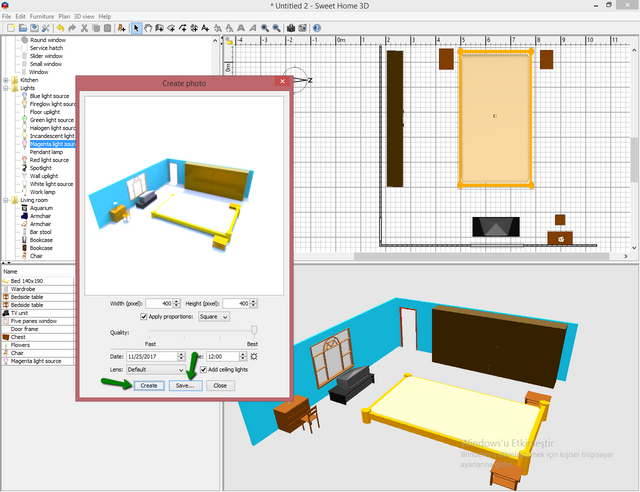Open the Square proportions dropdown
This screenshot has width=640, height=492.
pos(213,316)
